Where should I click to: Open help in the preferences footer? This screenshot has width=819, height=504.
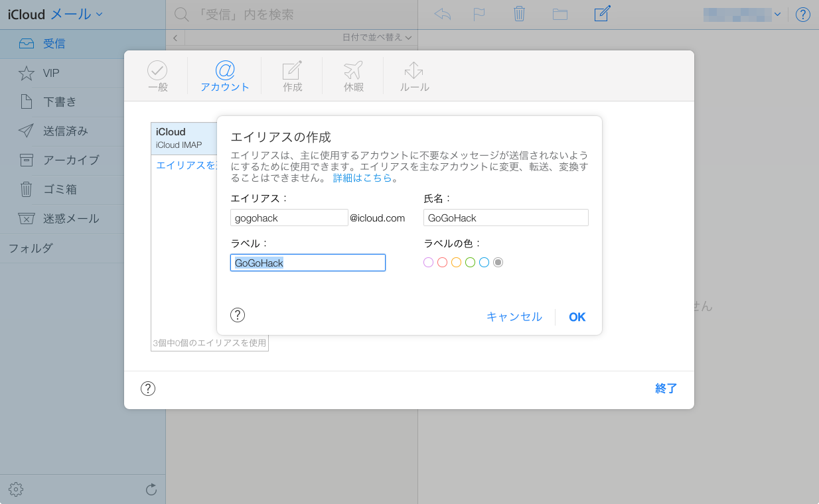click(148, 389)
